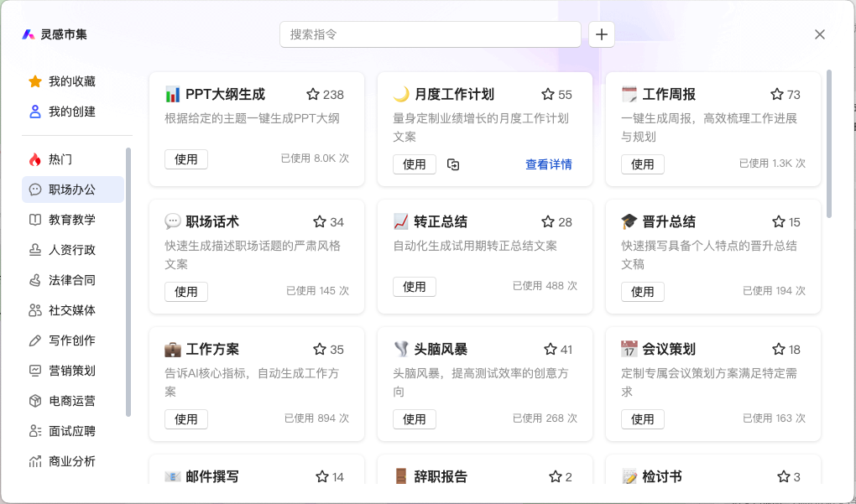Image resolution: width=856 pixels, height=504 pixels.
Task: Star the 邮件撰写 card
Action: coord(322,476)
